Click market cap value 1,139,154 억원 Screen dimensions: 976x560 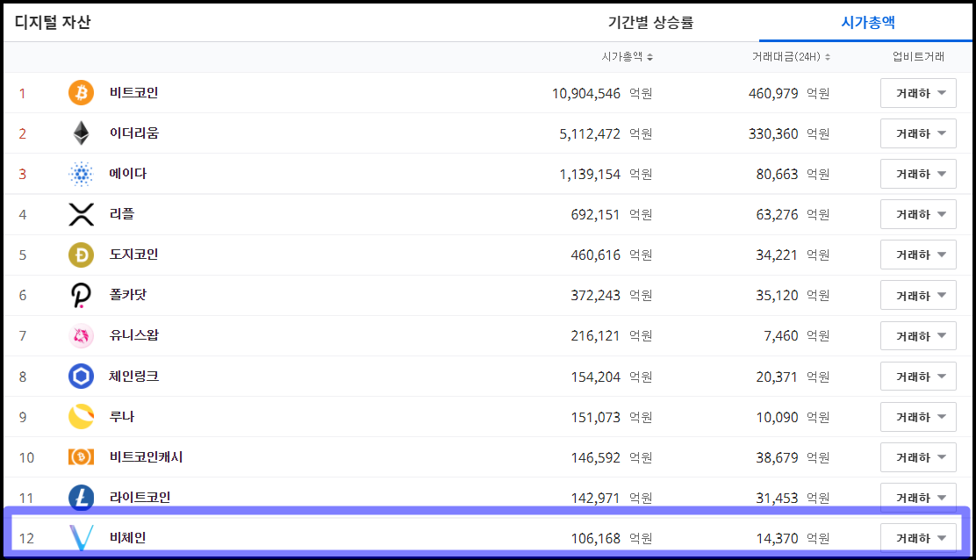tap(606, 174)
